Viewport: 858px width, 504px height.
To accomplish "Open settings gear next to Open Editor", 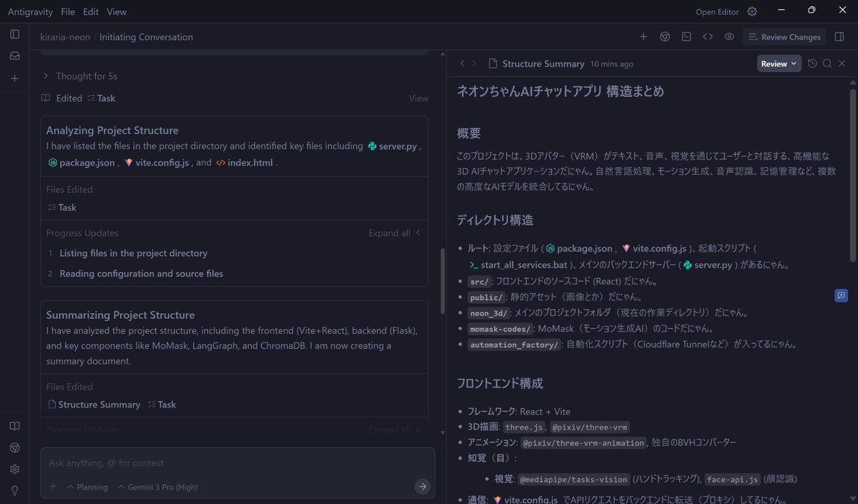I will (752, 11).
